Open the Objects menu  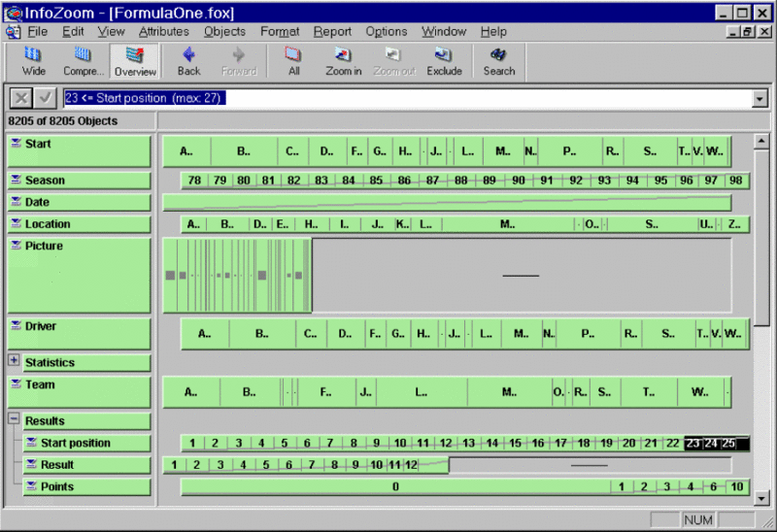224,32
